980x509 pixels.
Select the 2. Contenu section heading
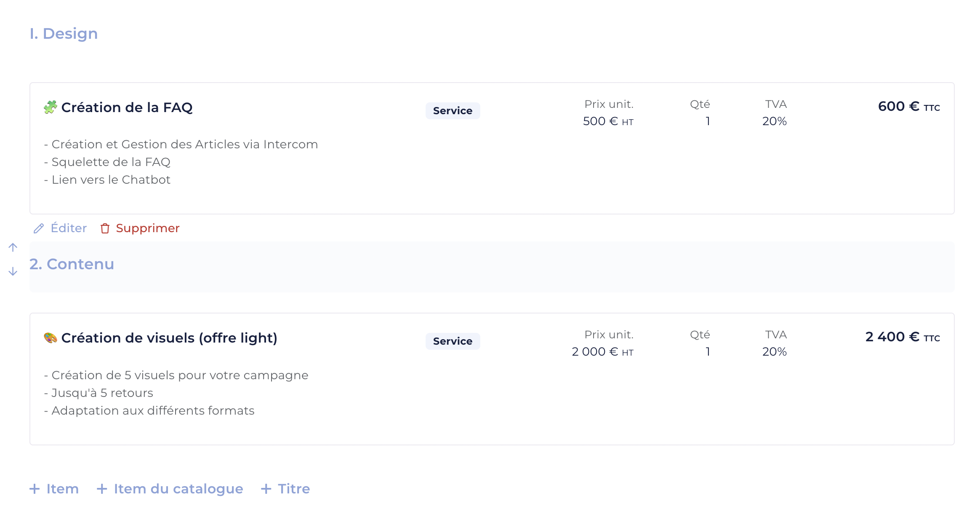[x=72, y=264]
